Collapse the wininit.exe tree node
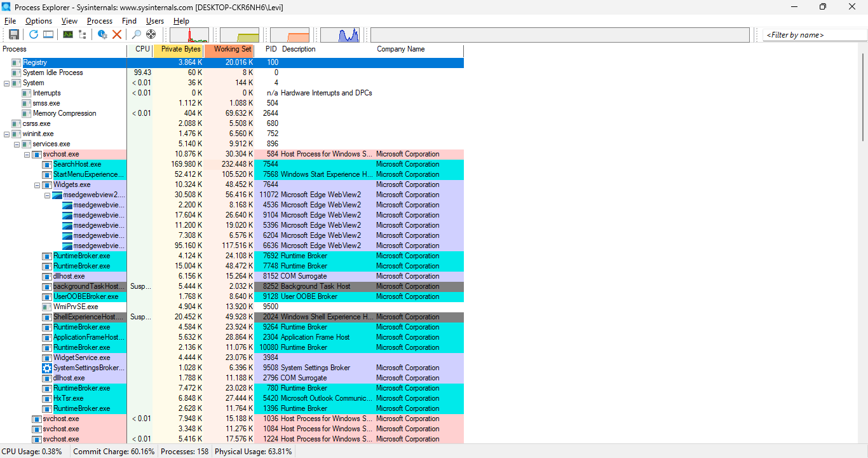The width and height of the screenshot is (868, 458). coord(6,134)
